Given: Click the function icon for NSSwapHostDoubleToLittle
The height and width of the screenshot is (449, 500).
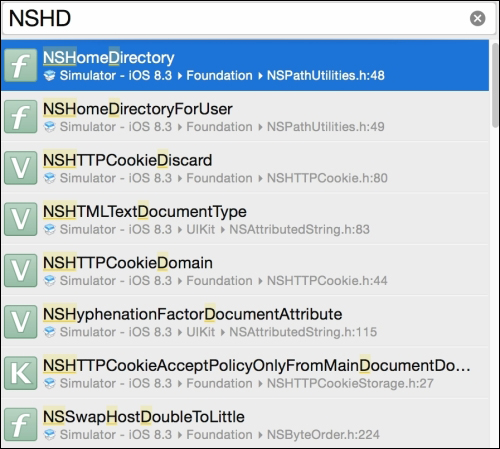Looking at the screenshot, I should coord(21,425).
